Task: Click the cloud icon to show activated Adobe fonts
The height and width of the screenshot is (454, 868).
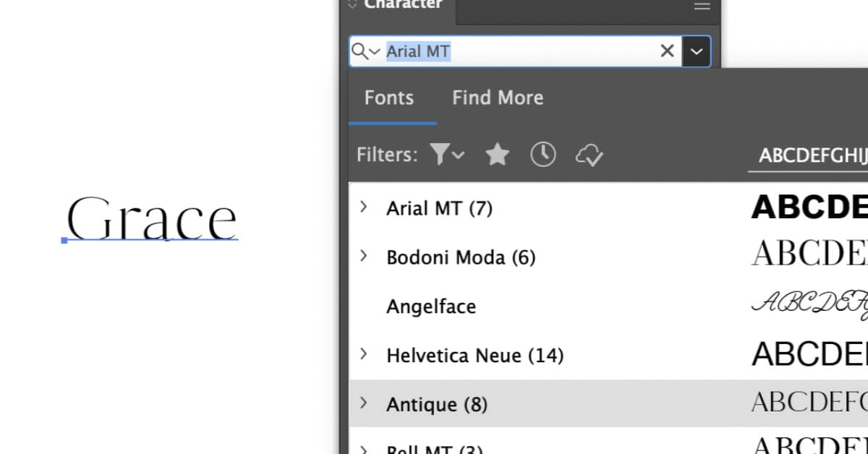Action: coord(589,153)
